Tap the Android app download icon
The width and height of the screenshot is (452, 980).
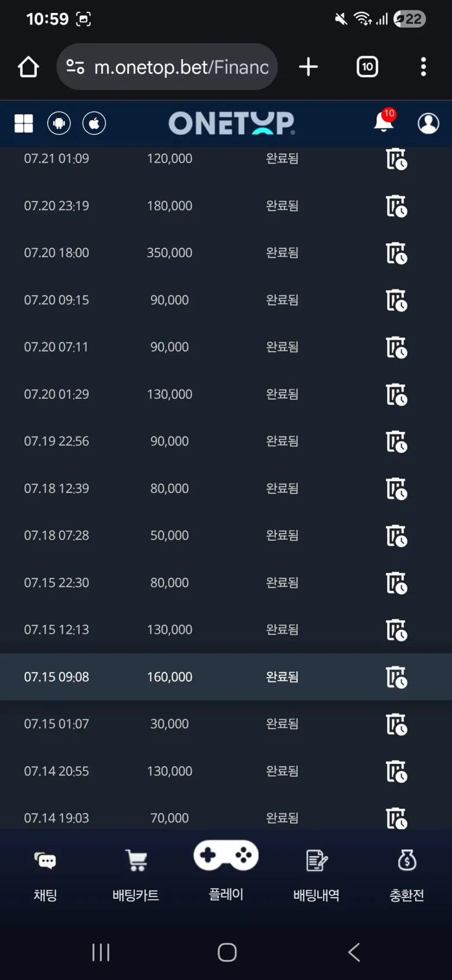pyautogui.click(x=59, y=124)
